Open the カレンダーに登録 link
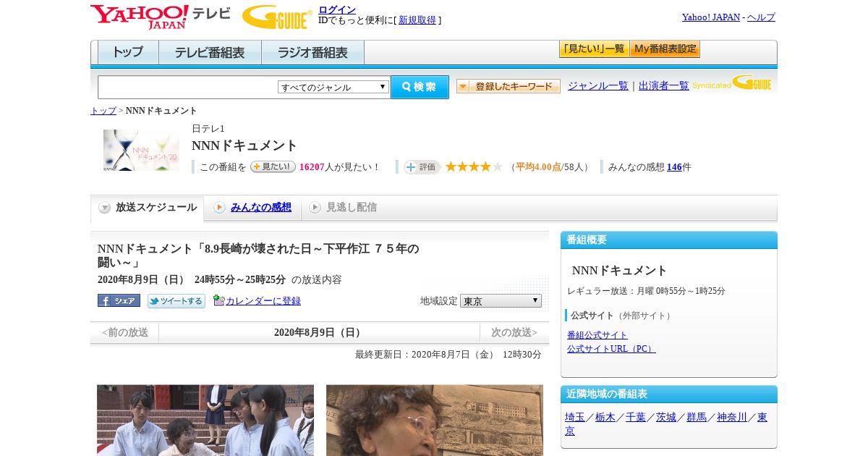The image size is (868, 456). coord(263,300)
